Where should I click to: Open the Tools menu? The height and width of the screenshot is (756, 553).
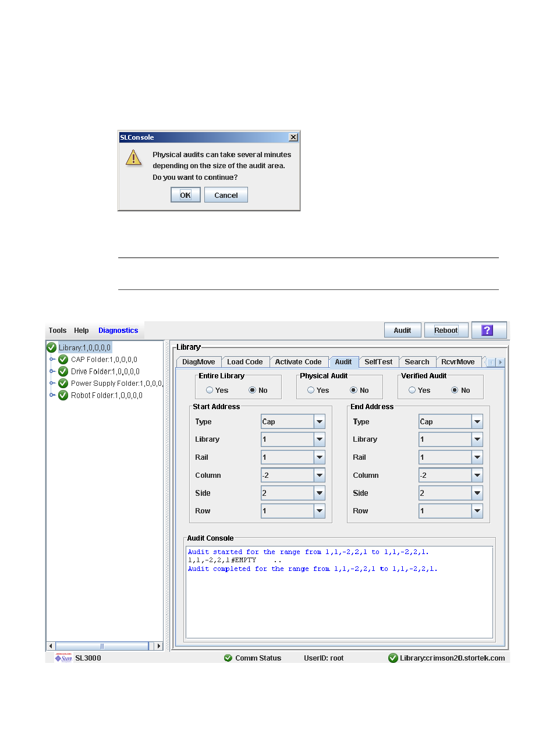(x=57, y=331)
